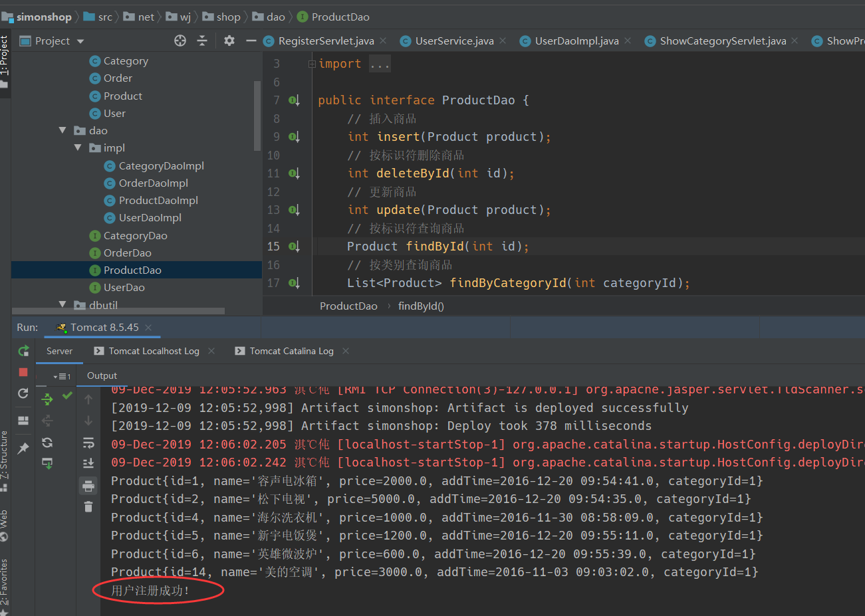
Task: Click gutter implementation icon beside update method
Action: 294,210
